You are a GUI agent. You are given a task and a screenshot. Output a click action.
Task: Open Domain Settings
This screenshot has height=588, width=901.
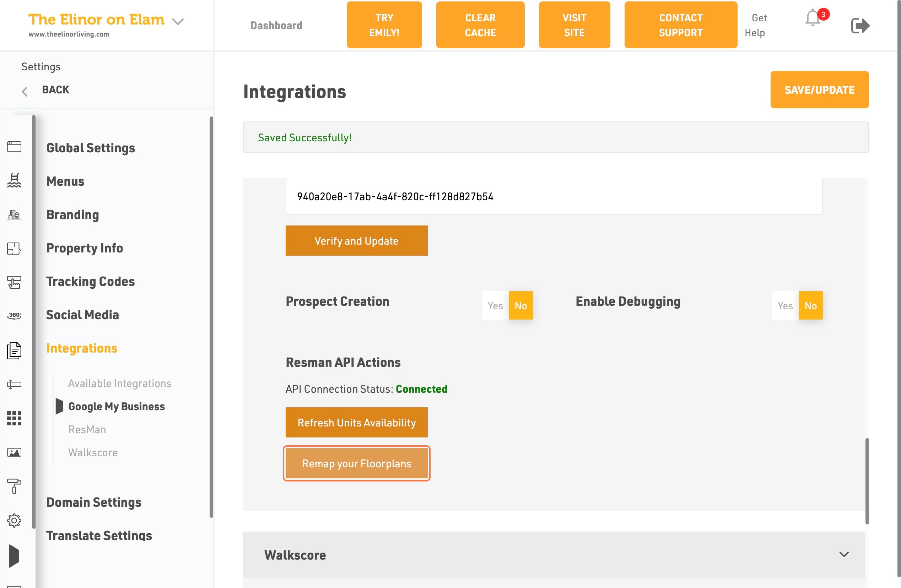[x=94, y=502]
